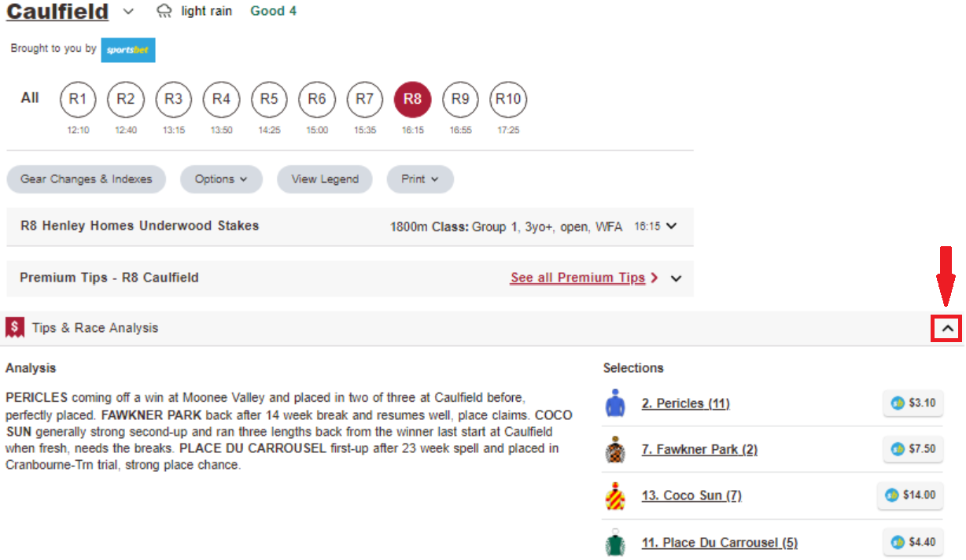Open the See all Premium Tips link
The height and width of the screenshot is (560, 966).
(x=577, y=278)
